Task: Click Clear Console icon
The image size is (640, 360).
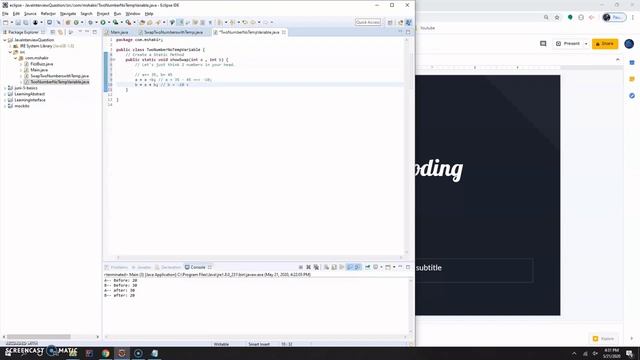Action: (x=327, y=267)
